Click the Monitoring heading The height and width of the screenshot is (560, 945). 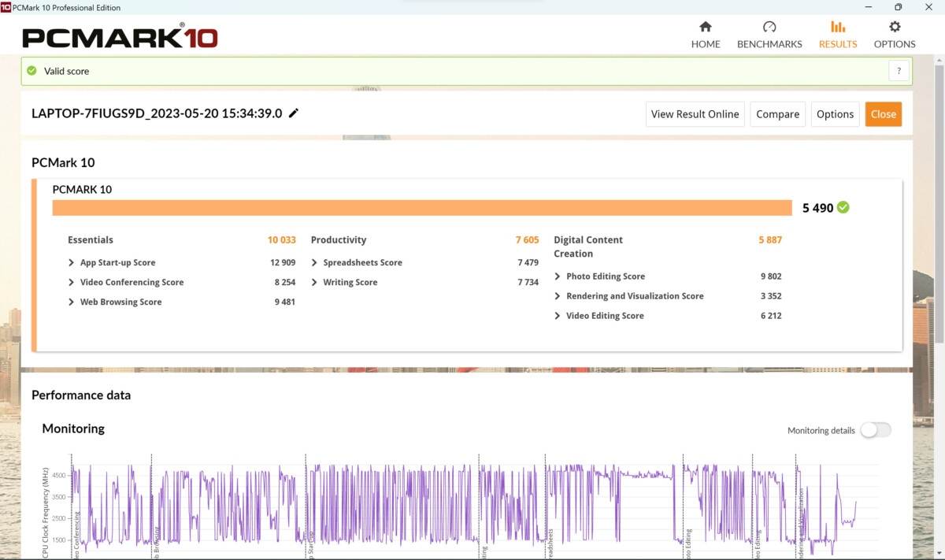click(73, 428)
